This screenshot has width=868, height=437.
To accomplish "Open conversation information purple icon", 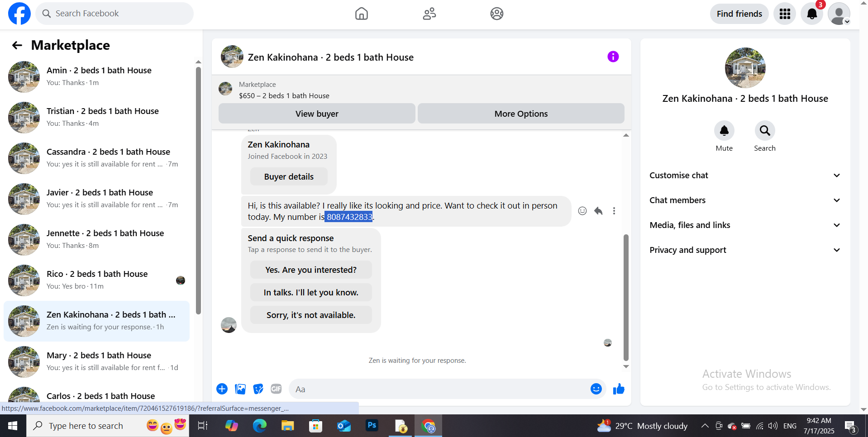I will pos(613,57).
